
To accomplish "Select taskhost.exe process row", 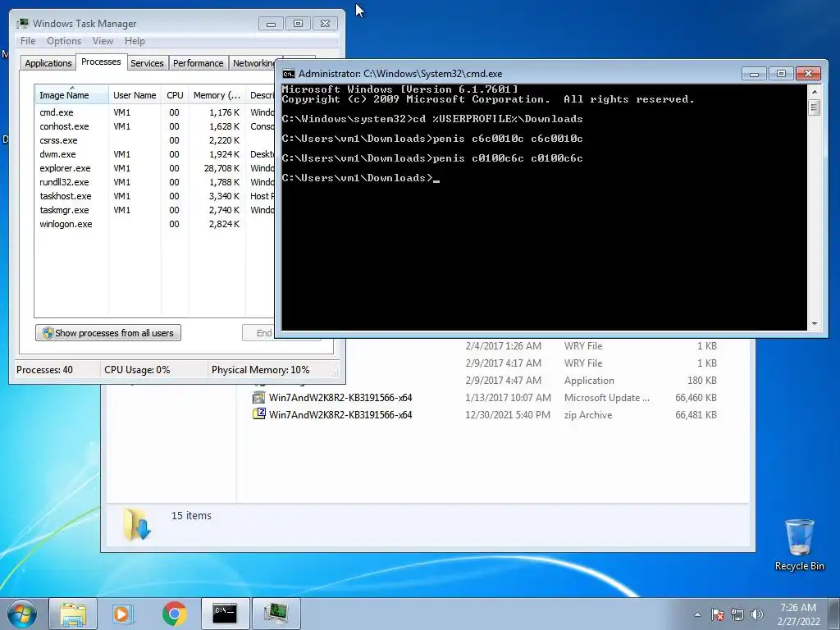I will tap(154, 196).
